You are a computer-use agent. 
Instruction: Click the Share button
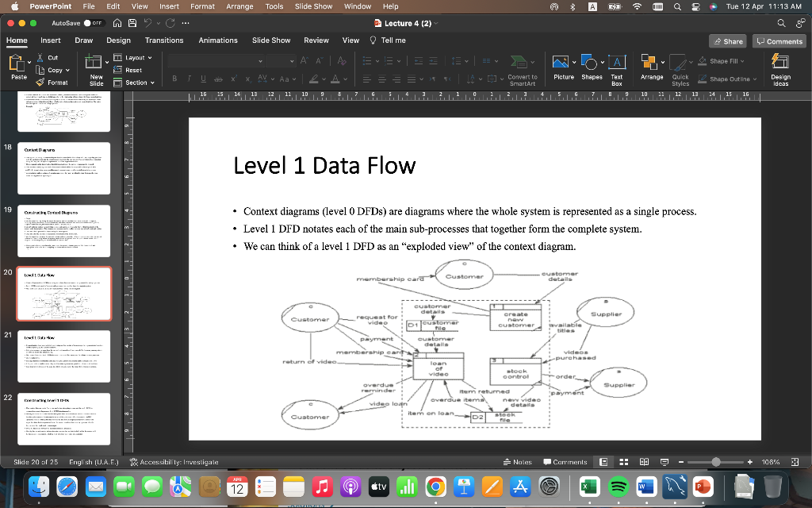(726, 40)
